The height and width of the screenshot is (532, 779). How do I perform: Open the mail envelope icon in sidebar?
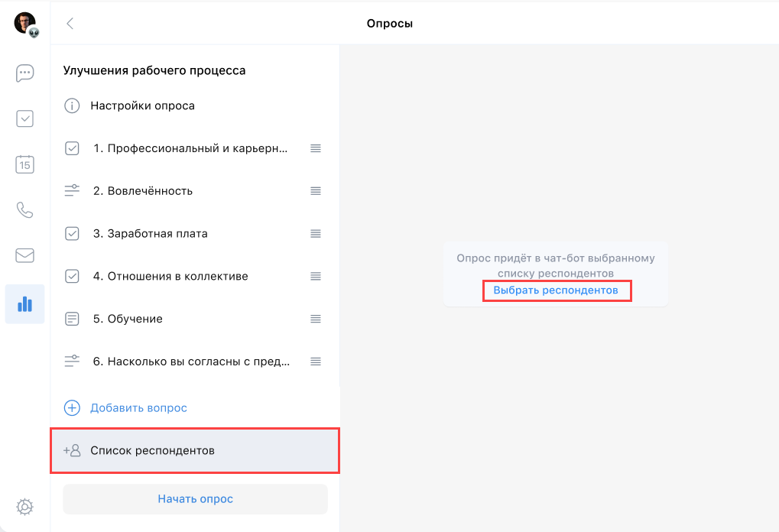click(x=24, y=255)
